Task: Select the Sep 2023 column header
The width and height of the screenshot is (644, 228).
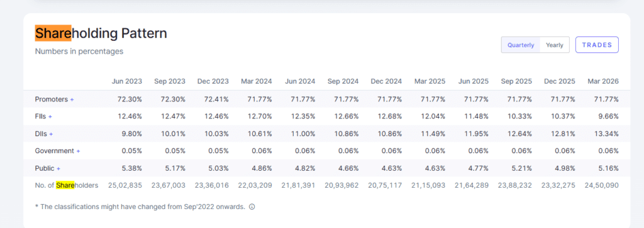Action: click(170, 81)
